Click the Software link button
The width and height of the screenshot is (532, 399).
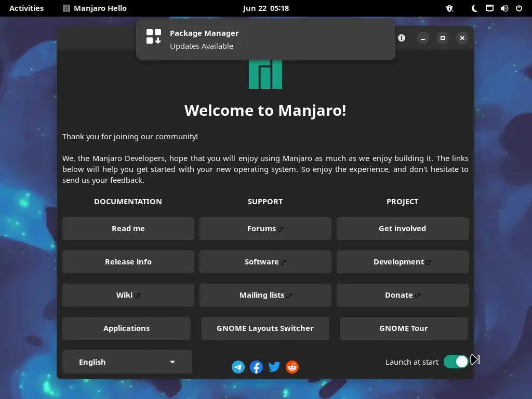(x=265, y=262)
